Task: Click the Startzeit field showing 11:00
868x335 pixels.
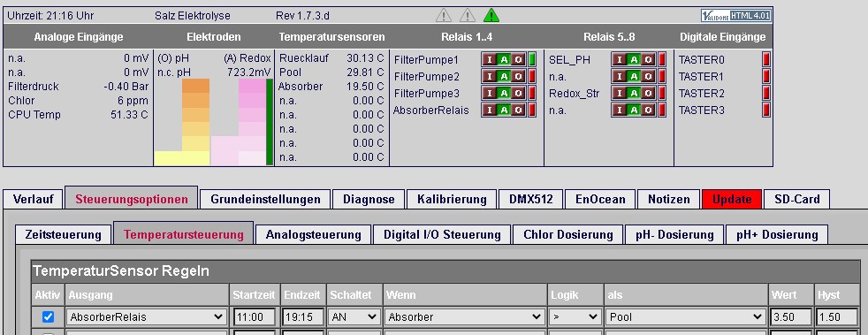Action: click(254, 317)
